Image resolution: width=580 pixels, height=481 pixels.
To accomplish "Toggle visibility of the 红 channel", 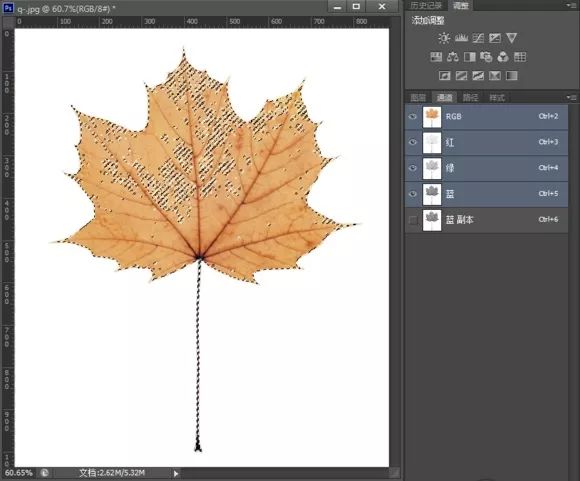I will coord(412,142).
